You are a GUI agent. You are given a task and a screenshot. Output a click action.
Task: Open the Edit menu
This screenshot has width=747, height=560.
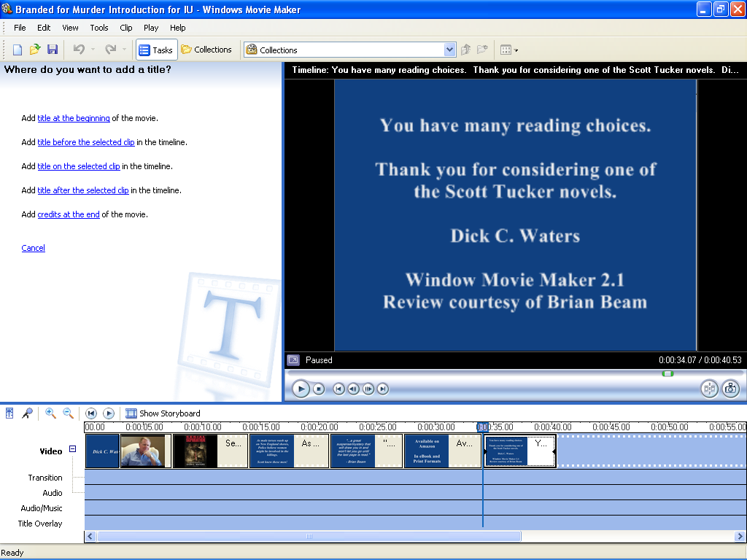tap(44, 28)
